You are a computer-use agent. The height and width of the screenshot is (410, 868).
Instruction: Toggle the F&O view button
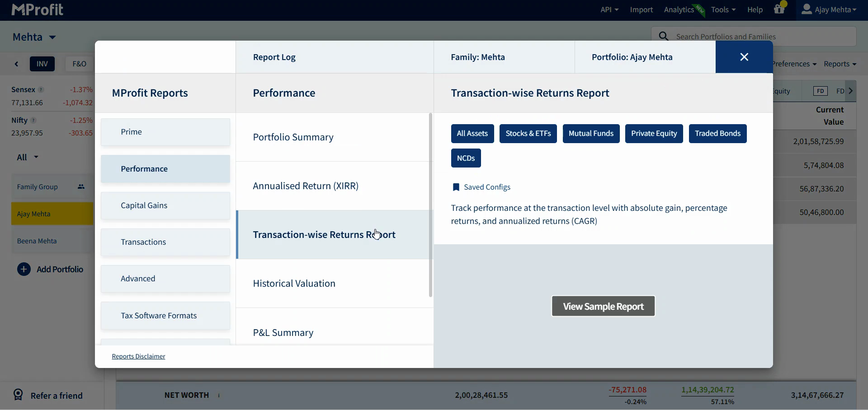(79, 64)
